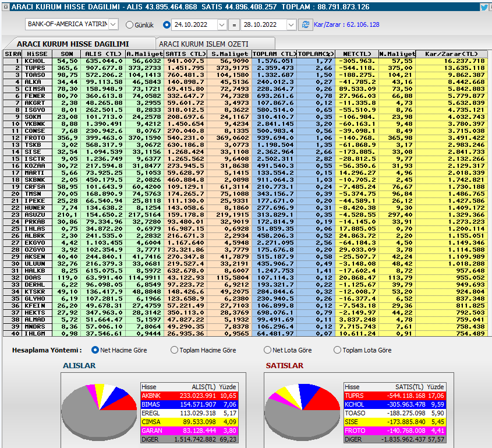Click the ALISLAR pie chart
The width and height of the screenshot is (492, 448).
click(99, 411)
